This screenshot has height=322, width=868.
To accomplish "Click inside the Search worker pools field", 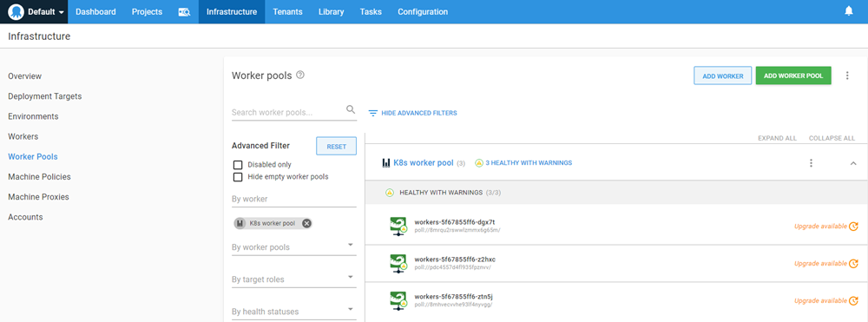I will coord(287,112).
